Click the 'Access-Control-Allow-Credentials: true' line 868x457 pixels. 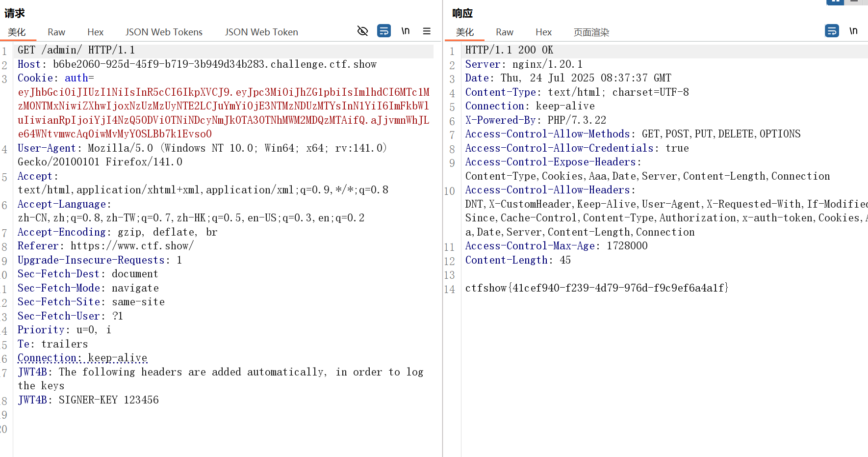click(577, 148)
